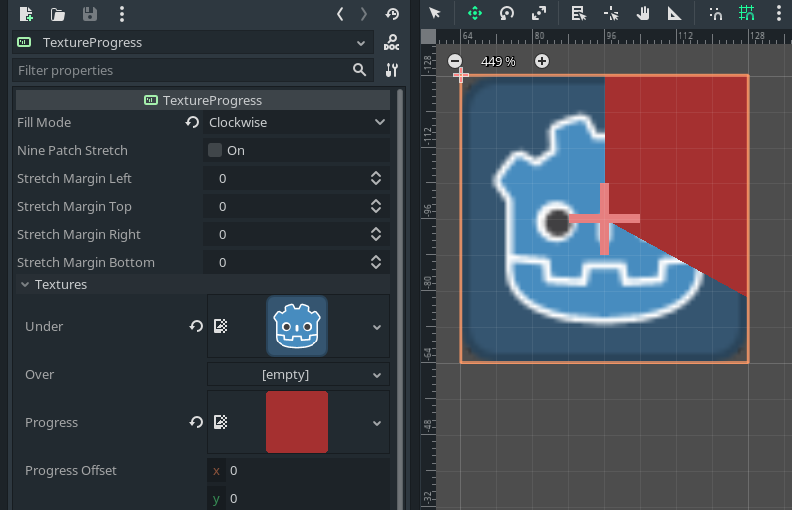The height and width of the screenshot is (510, 792).
Task: Activate the Pan Mode hand tool
Action: click(x=643, y=13)
